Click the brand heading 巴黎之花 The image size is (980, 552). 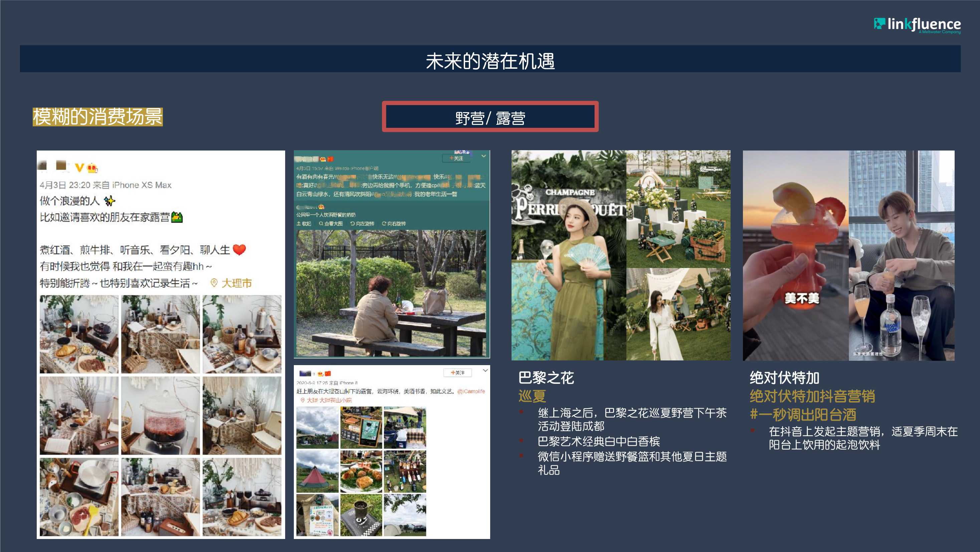point(546,377)
